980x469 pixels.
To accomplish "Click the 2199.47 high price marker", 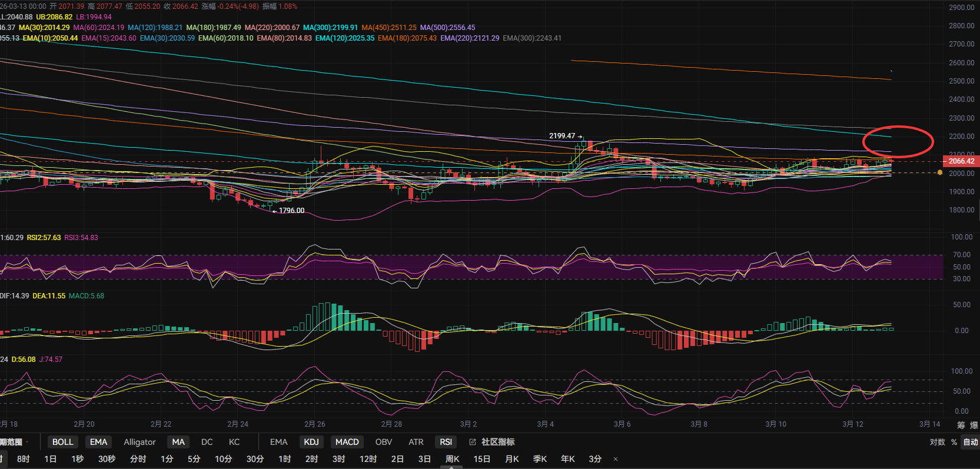I will click(x=562, y=136).
